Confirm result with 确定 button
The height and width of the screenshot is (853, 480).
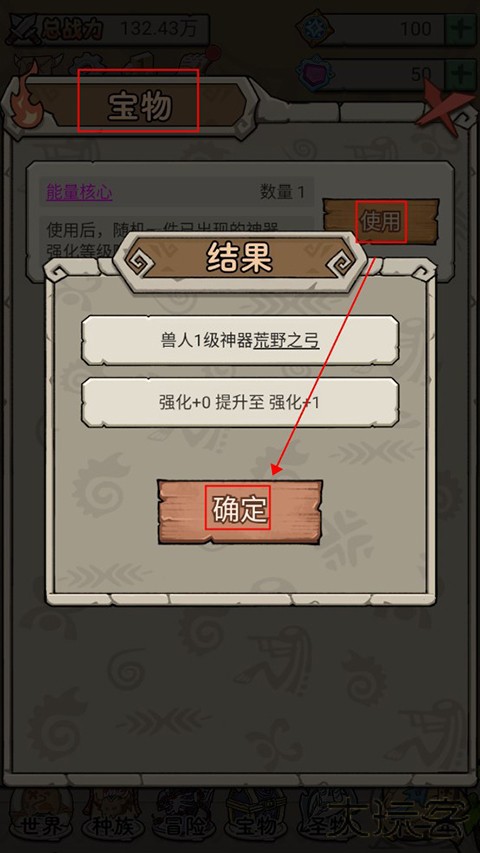239,511
